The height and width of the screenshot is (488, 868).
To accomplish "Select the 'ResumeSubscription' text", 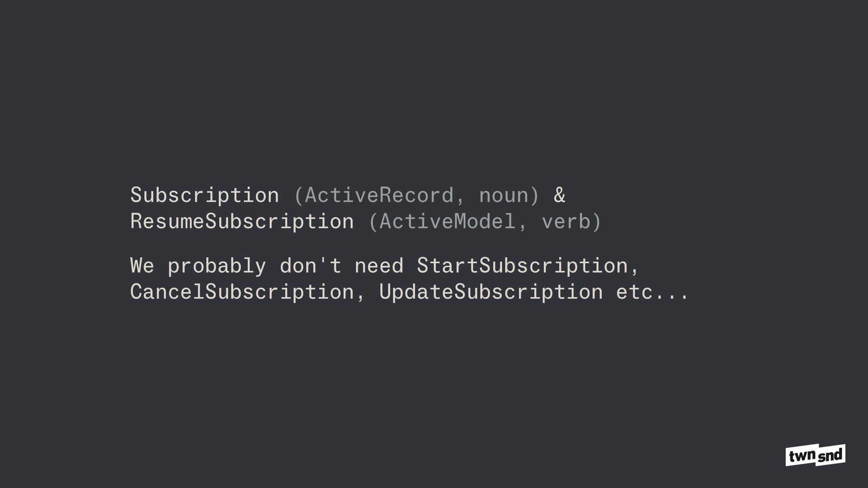I will (242, 222).
